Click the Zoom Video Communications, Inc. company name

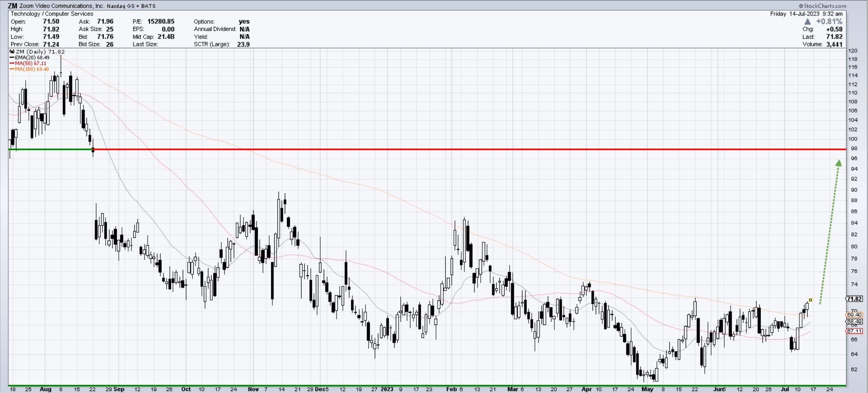point(62,6)
